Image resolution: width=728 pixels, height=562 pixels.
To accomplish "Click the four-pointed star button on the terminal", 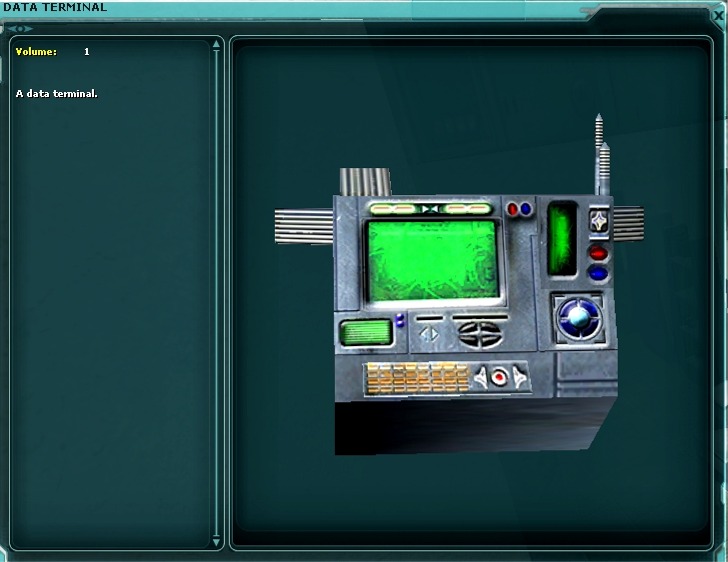I will coord(599,220).
